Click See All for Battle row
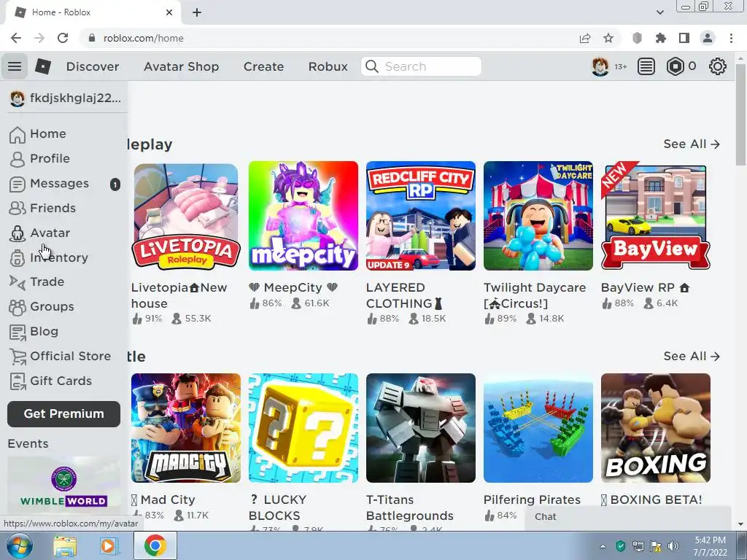Screen dimensions: 747x560 click(x=692, y=356)
